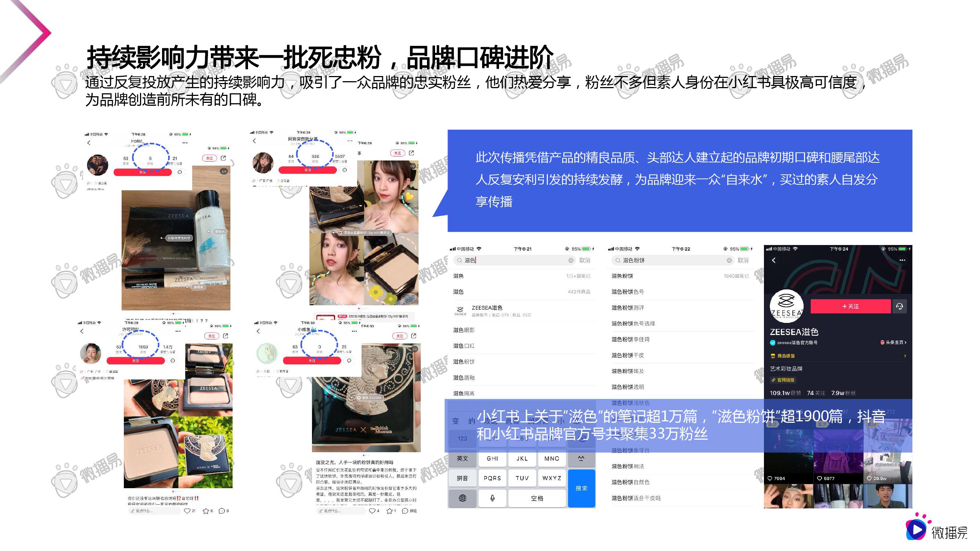The height and width of the screenshot is (551, 980).
Task: Select ZEESEA滋色 brand account suggestion
Action: click(x=522, y=311)
